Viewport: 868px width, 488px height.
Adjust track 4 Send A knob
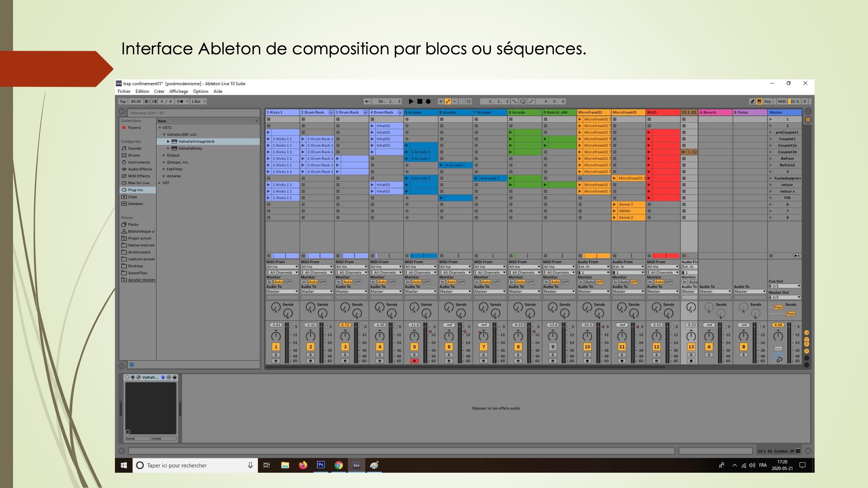click(380, 307)
